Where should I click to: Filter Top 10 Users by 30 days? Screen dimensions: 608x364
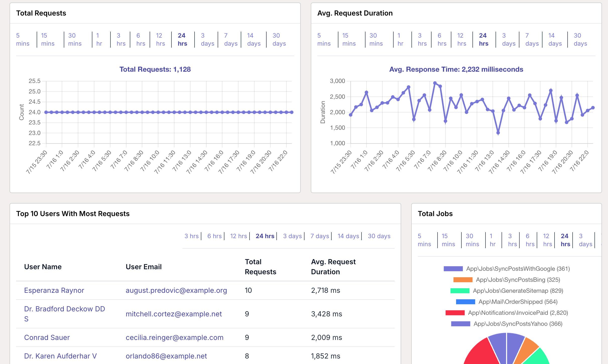[x=379, y=236]
